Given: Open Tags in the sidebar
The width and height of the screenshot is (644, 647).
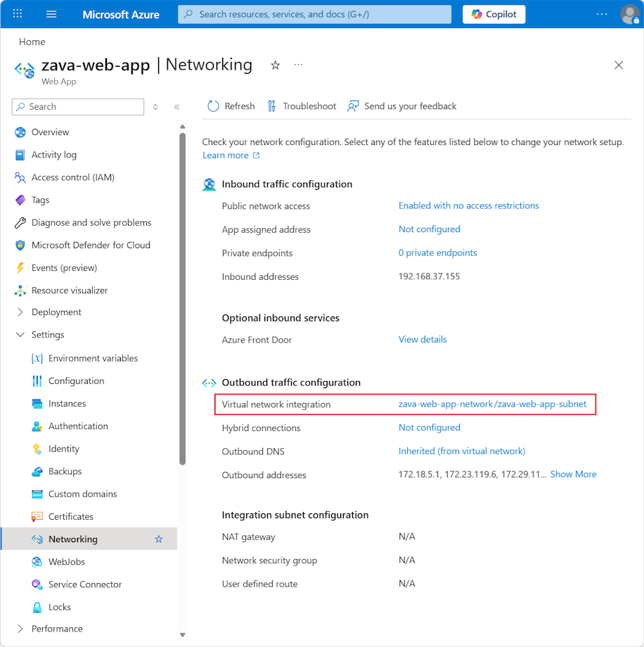Looking at the screenshot, I should (x=41, y=200).
